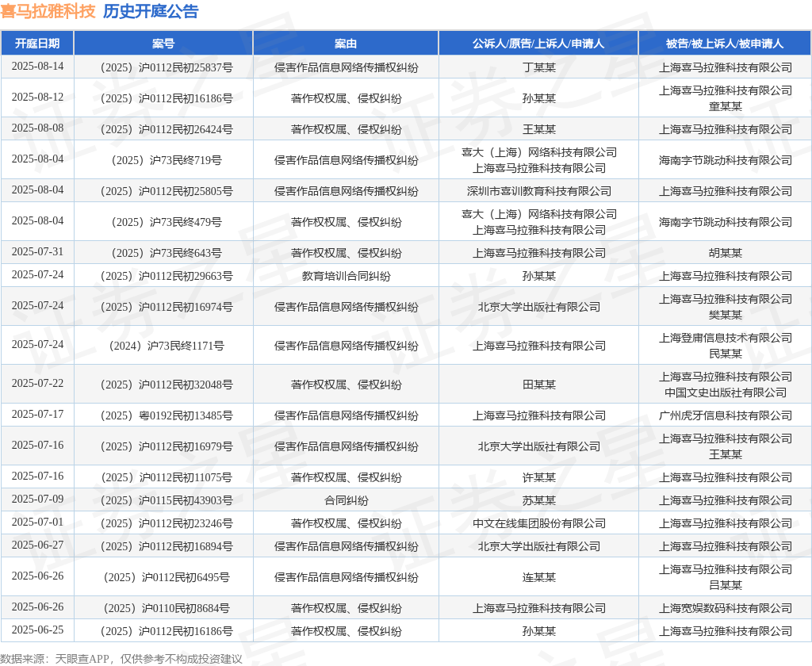812x666 pixels.
Task: Click case number 沪73民终643号
Action: click(167, 253)
